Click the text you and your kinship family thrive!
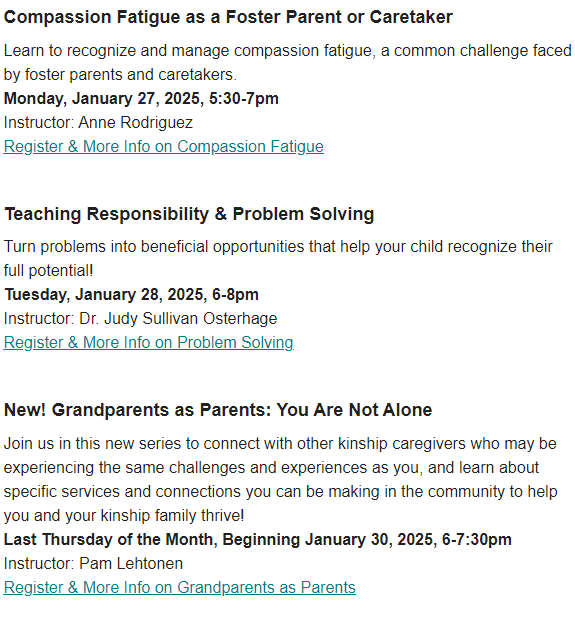The image size is (575, 620). tap(124, 516)
